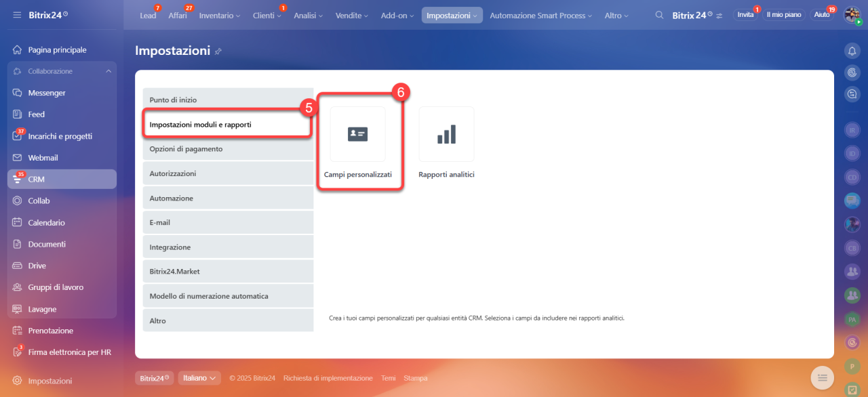Open the Affari tab
The image size is (868, 397).
(178, 15)
